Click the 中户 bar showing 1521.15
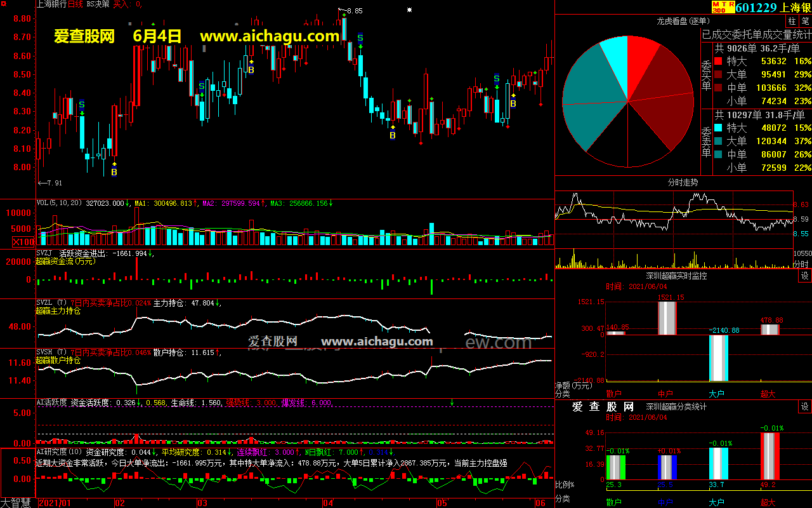This screenshot has height=508, width=812. [667, 318]
